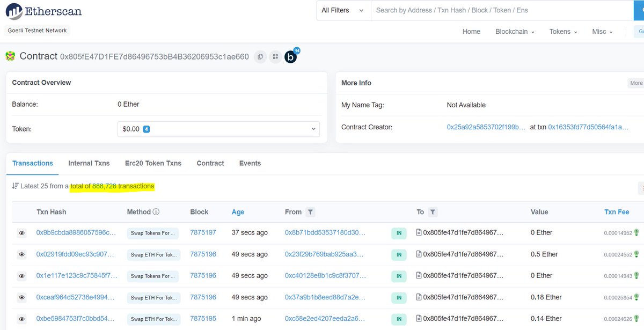Click the 'total of 888,728 transactions' text
Screen dimensions: 644x330
coord(112,186)
